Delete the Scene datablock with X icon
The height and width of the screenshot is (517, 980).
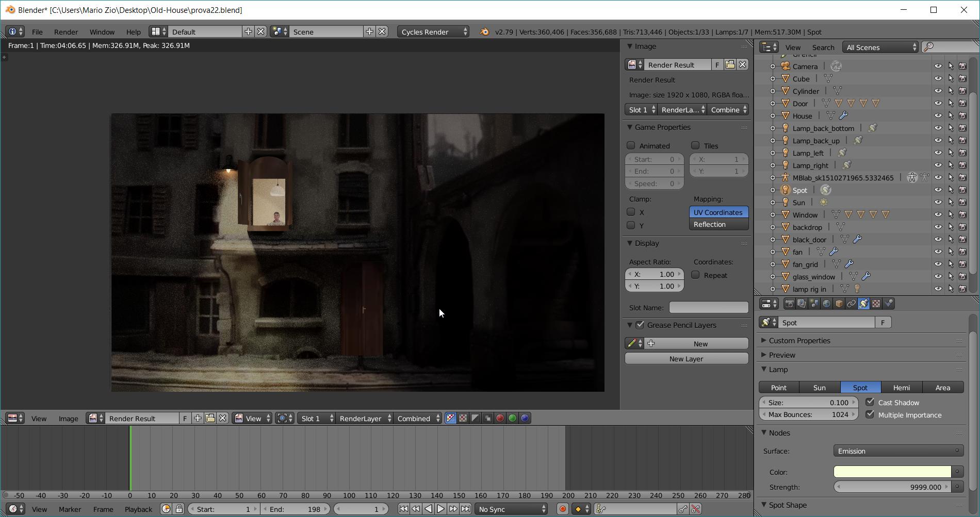pos(382,31)
